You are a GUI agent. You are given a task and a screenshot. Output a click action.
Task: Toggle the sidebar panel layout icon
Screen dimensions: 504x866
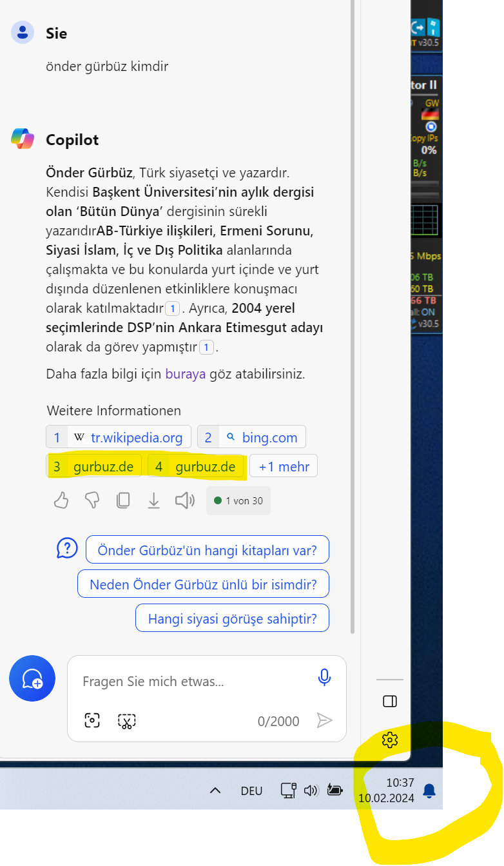point(390,701)
